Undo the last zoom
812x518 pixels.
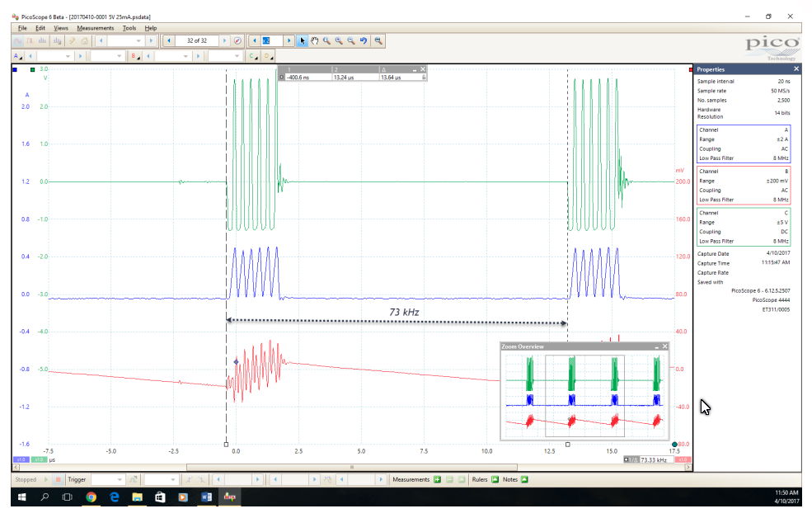364,40
